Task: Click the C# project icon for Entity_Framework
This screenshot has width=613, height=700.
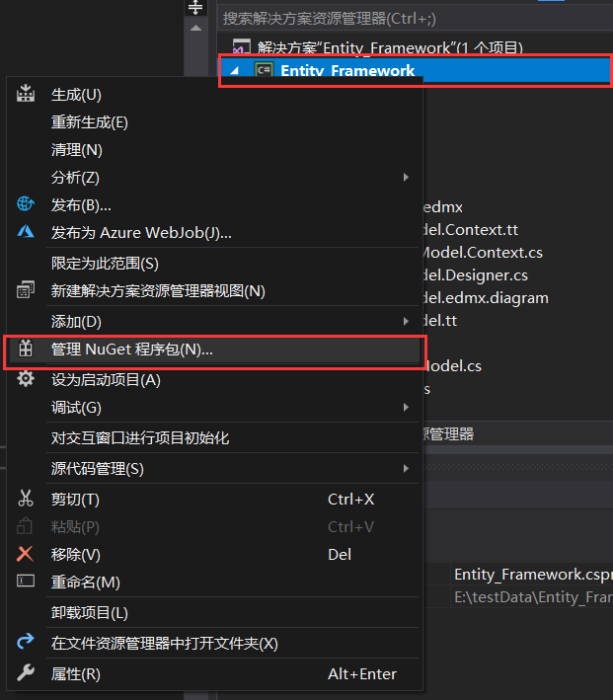Action: [264, 70]
